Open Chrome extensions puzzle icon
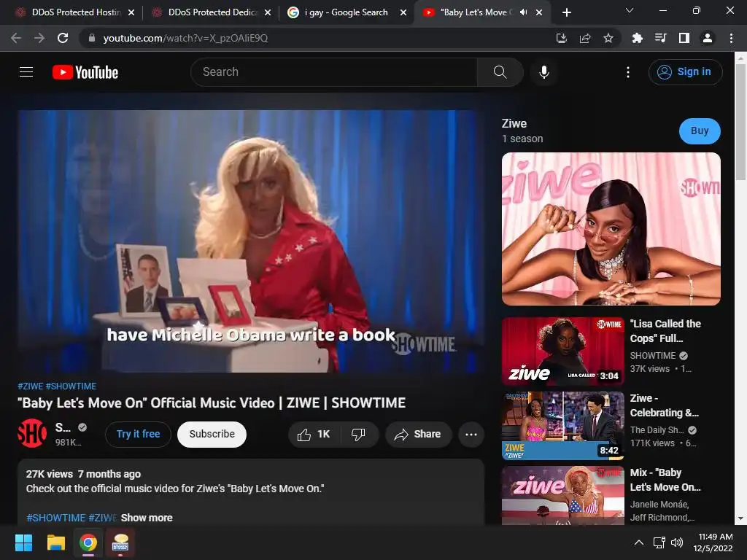Screen dimensions: 747x560 (x=637, y=38)
